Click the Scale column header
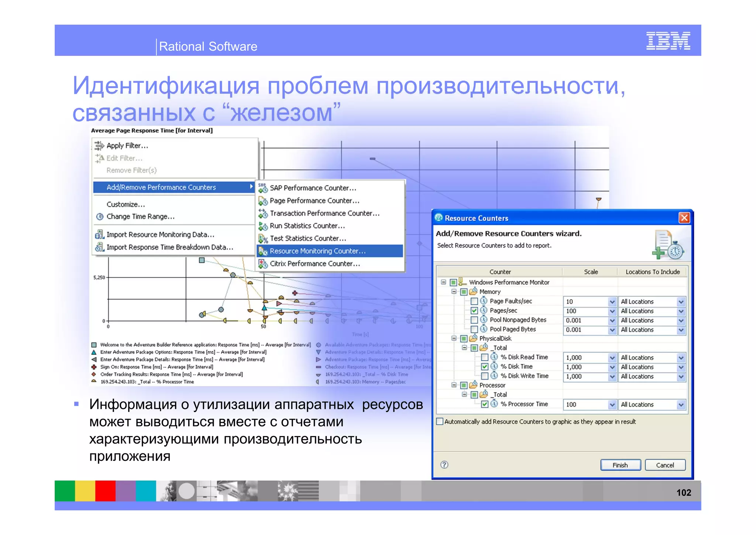This screenshot has height=535, width=756. (591, 272)
